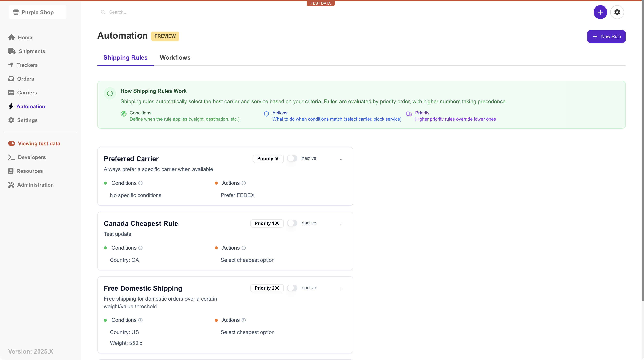Screen dimensions: 644x360
Task: Open the Orders page
Action: pyautogui.click(x=25, y=79)
